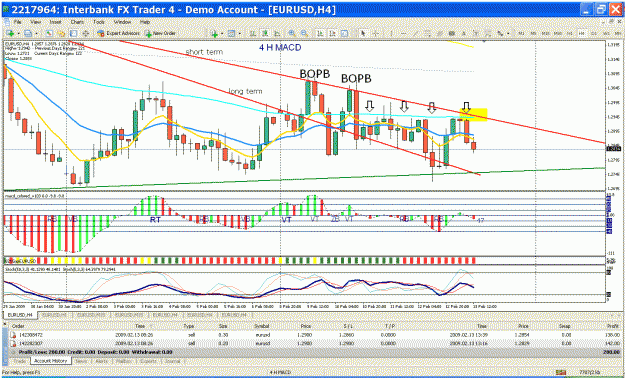The height and width of the screenshot is (378, 625).
Task: Switch to the Experts terminal tab
Action: (x=149, y=361)
